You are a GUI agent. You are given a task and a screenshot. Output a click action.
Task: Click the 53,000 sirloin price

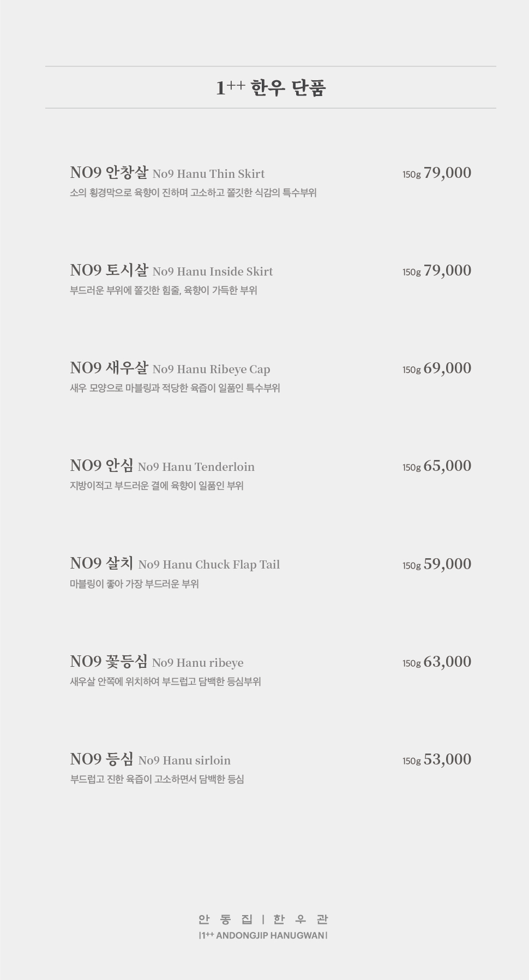[447, 760]
